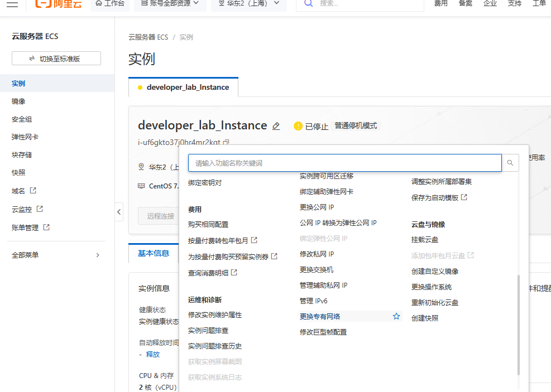
Task: Choose 实例问题排查历史 from the menu
Action: point(215,346)
